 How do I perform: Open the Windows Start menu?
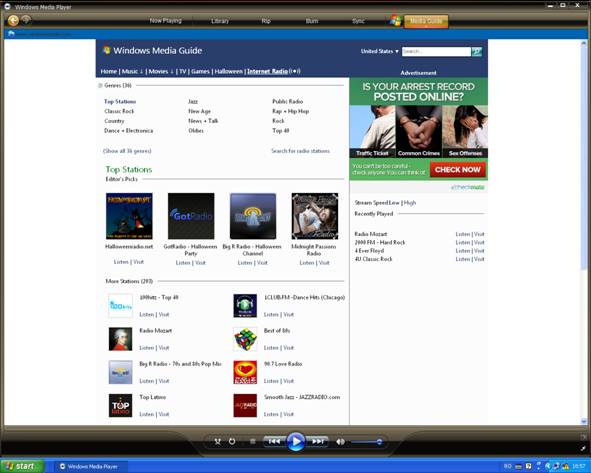21,466
